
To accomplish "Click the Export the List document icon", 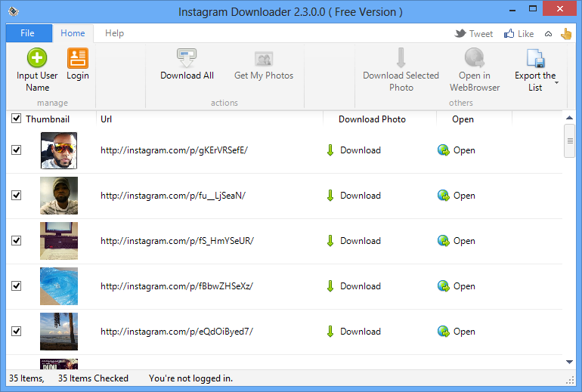I will 535,58.
